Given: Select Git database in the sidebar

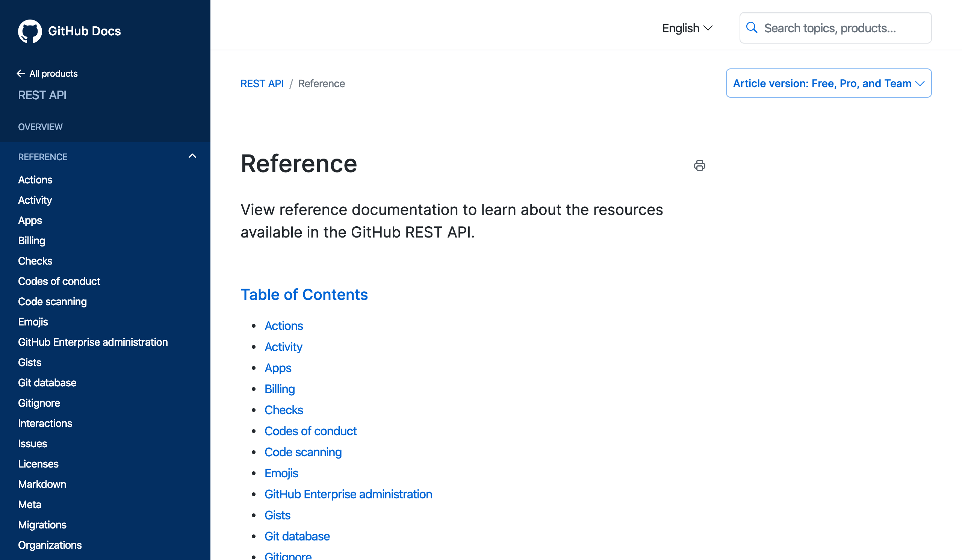Looking at the screenshot, I should tap(47, 383).
